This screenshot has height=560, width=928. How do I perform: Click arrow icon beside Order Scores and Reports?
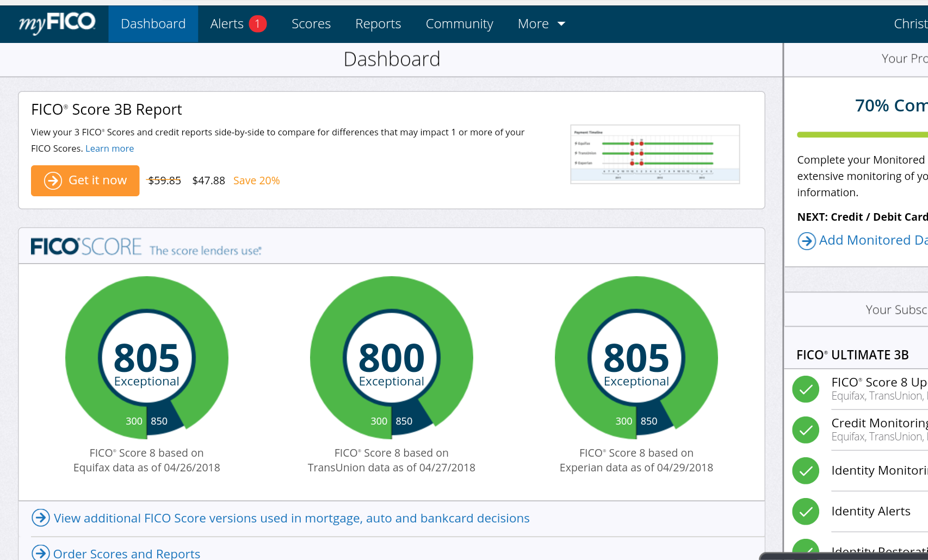(41, 553)
